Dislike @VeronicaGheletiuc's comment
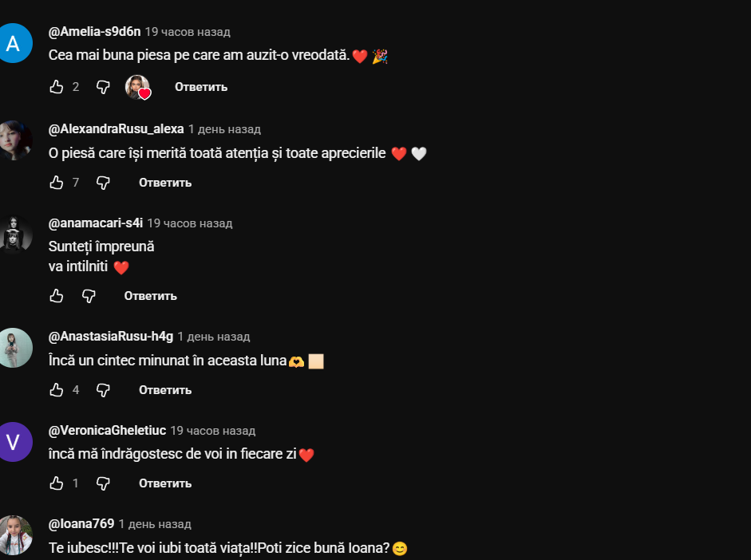 pyautogui.click(x=103, y=483)
